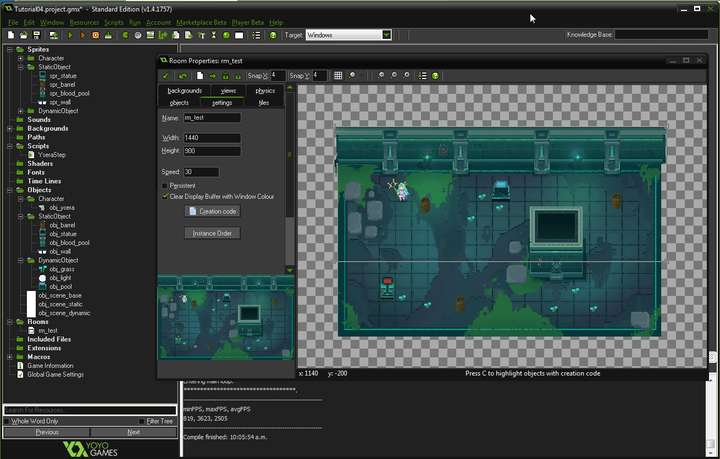Collapse the Rooms folder
Image resolution: width=720 pixels, height=459 pixels.
10,322
